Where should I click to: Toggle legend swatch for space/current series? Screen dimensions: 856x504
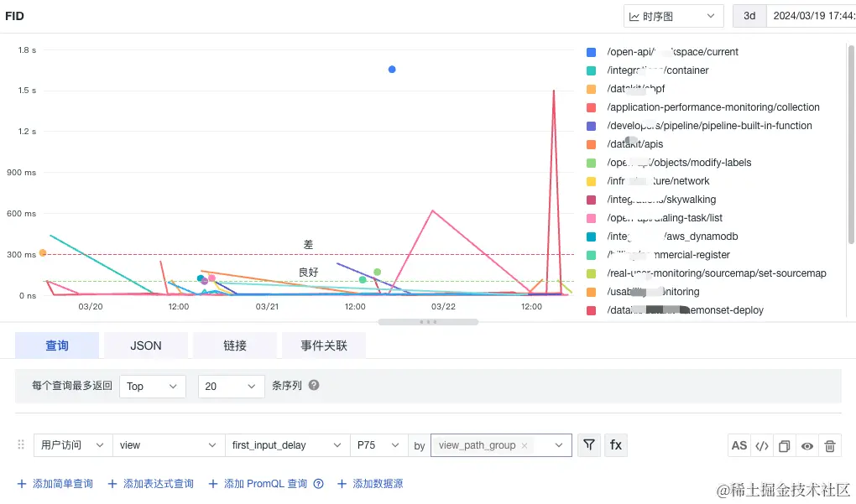[x=591, y=52]
